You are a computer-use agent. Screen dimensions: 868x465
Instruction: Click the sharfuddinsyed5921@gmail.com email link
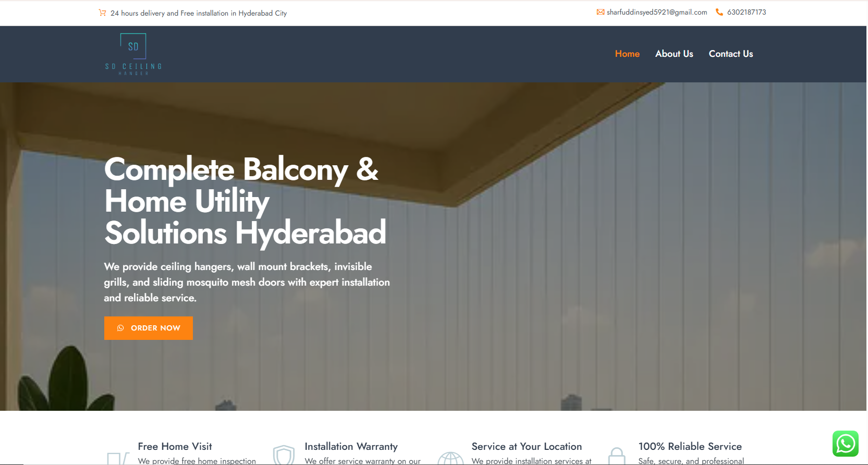pos(657,12)
